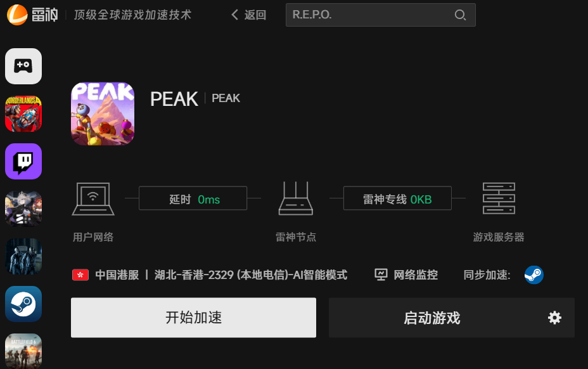
Task: Go back with the 返回 button
Action: [248, 15]
